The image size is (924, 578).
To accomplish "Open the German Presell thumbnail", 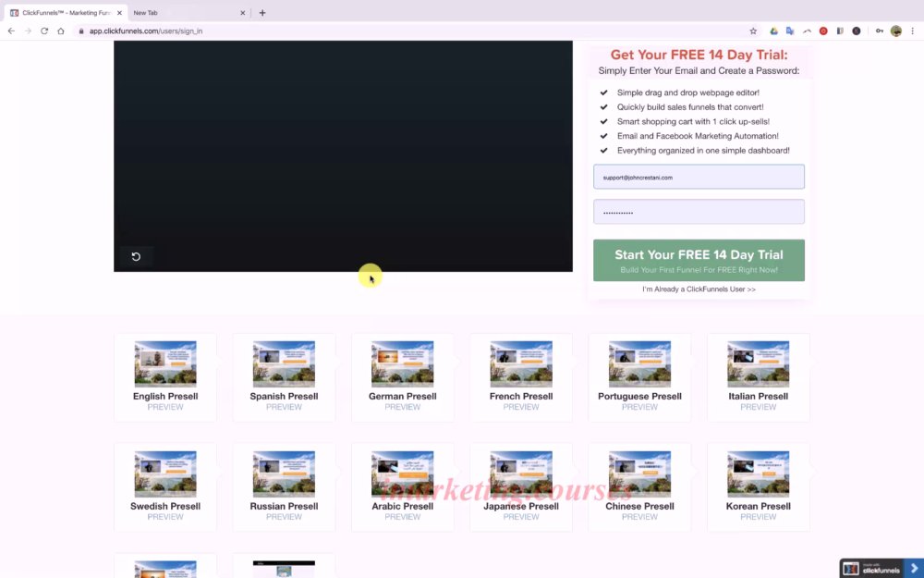I will point(403,363).
